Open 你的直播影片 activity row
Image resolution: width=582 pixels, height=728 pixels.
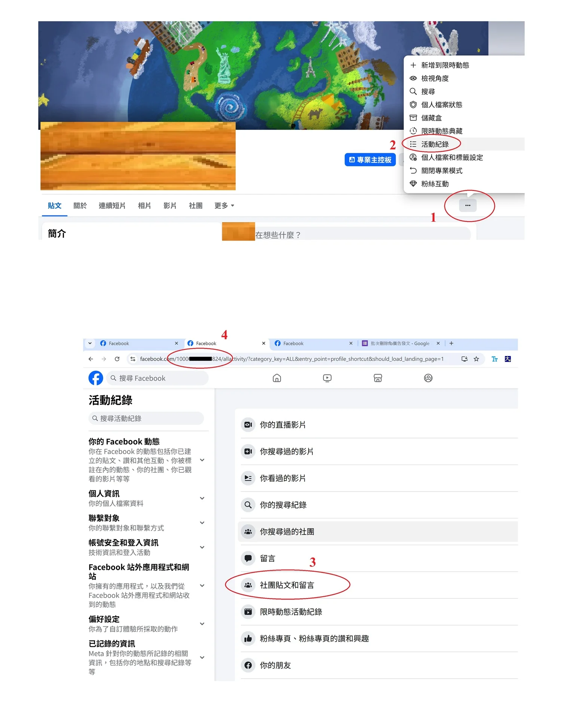point(378,425)
